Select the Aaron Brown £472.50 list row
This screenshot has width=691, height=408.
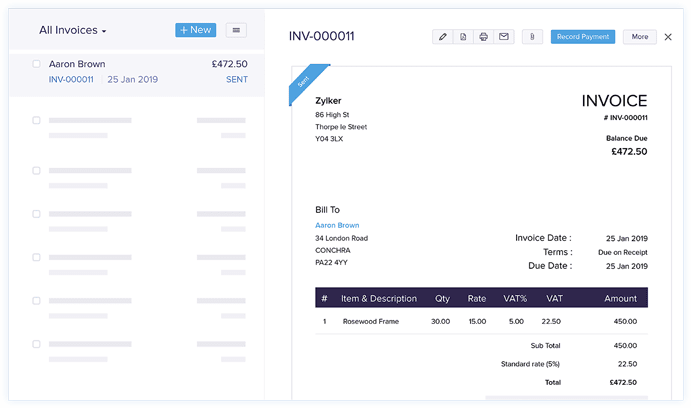(137, 74)
